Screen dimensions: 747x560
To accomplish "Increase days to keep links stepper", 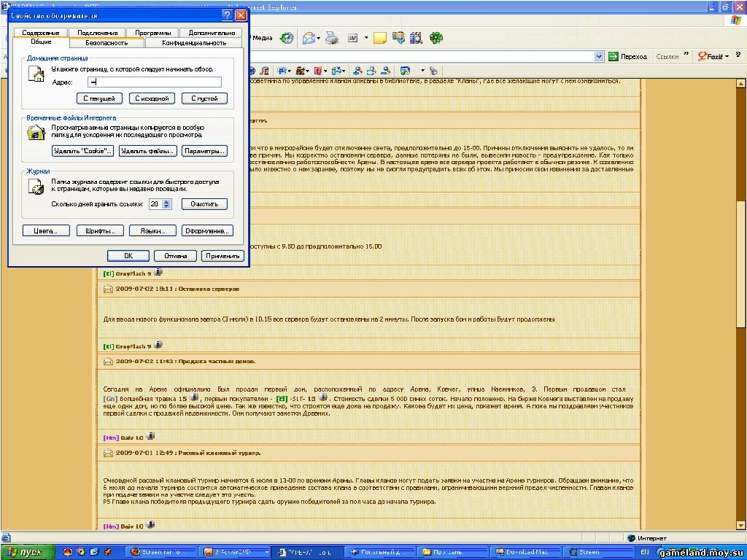I will pos(167,201).
